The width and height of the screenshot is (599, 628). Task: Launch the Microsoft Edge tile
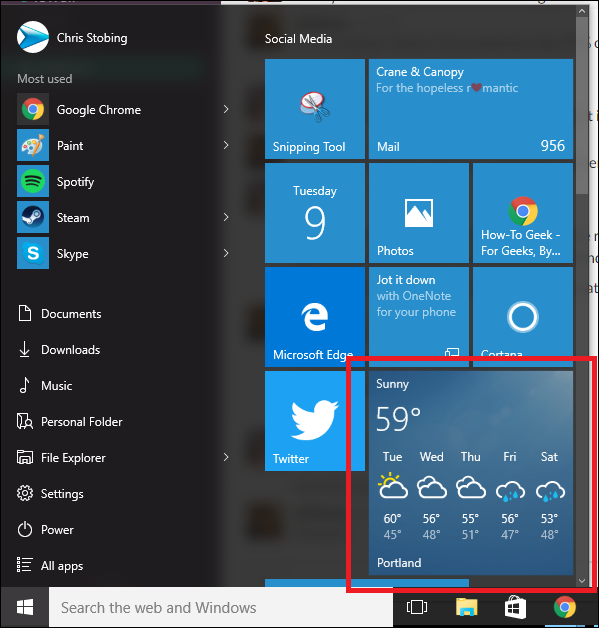point(315,317)
